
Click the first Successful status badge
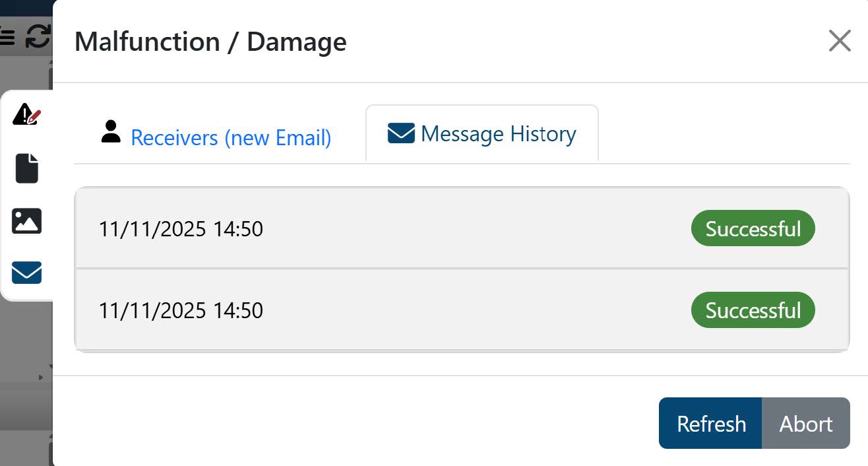(x=753, y=228)
